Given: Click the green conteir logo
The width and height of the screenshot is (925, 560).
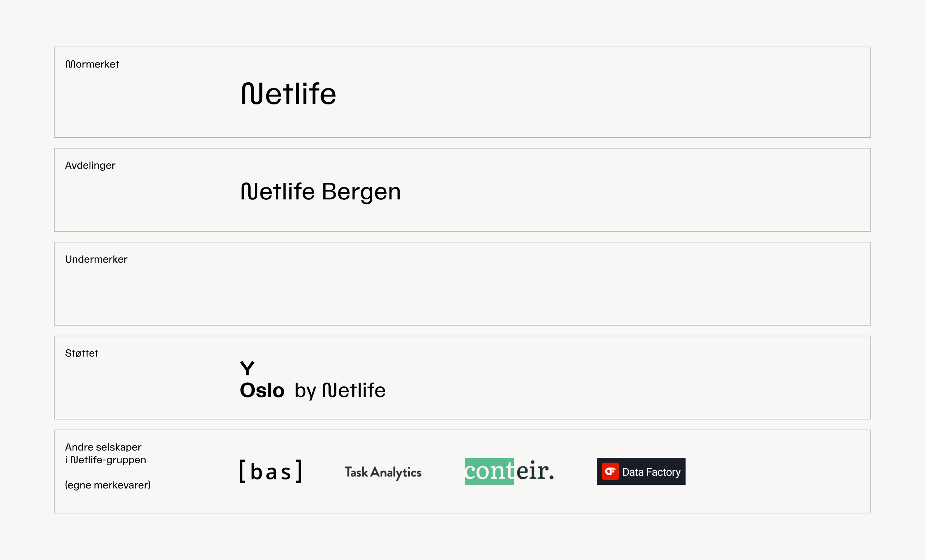Looking at the screenshot, I should click(509, 471).
